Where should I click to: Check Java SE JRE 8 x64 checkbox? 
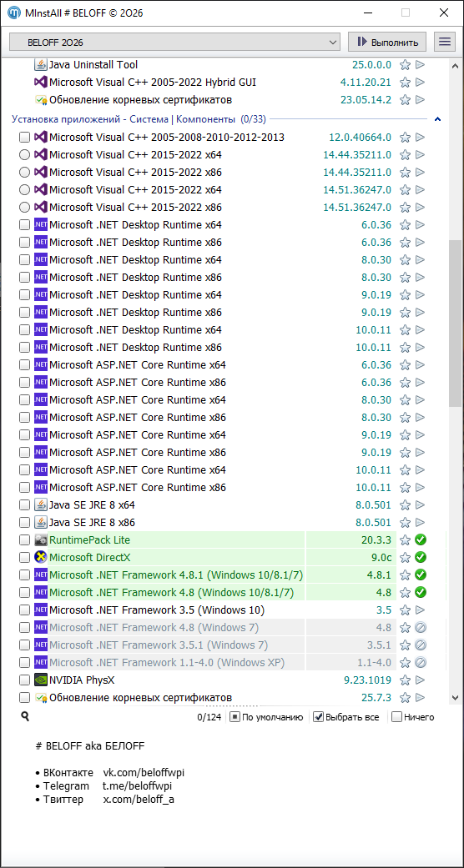[x=24, y=504]
